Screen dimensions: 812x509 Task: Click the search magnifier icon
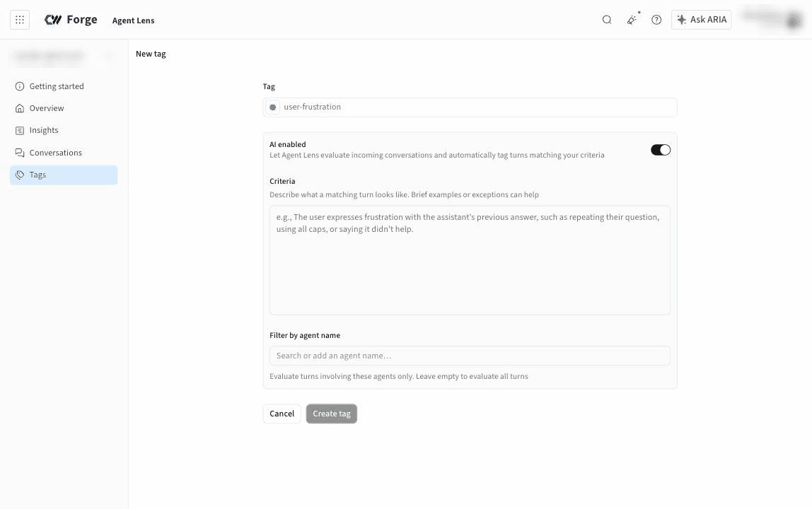[x=606, y=20]
